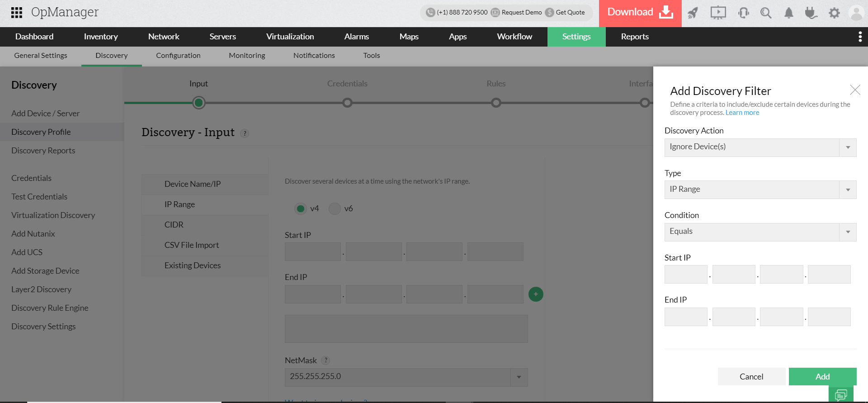
Task: Open the Workflow tab
Action: point(514,37)
